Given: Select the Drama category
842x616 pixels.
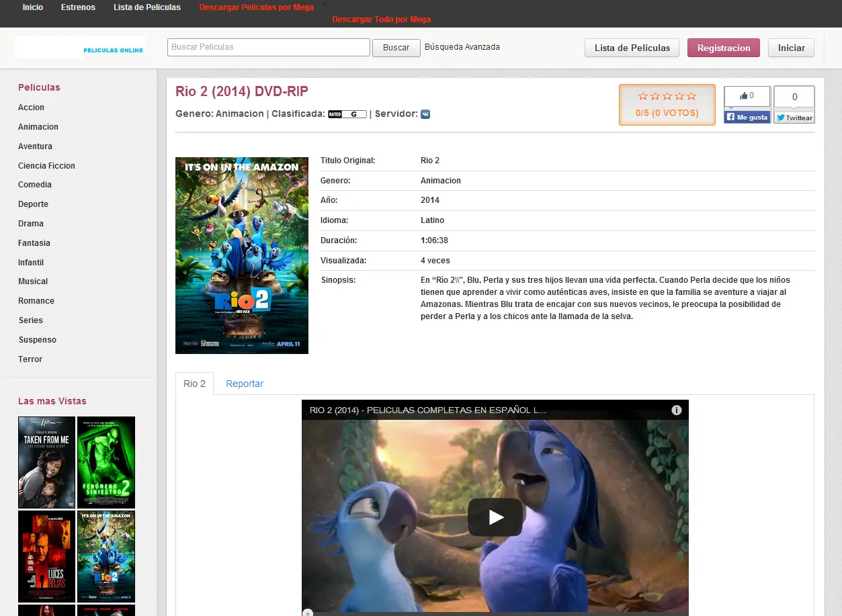Looking at the screenshot, I should coord(31,224).
